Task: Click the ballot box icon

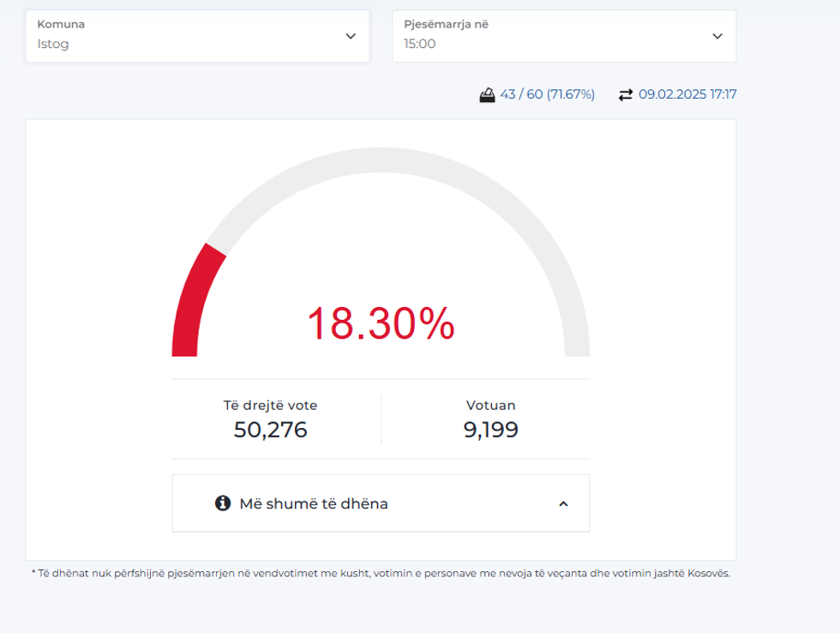Action: coord(487,95)
